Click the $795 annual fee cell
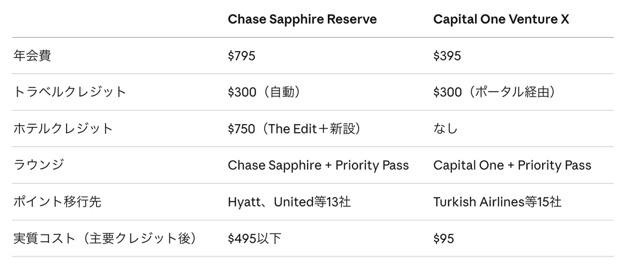Image resolution: width=644 pixels, height=272 pixels. tap(241, 56)
